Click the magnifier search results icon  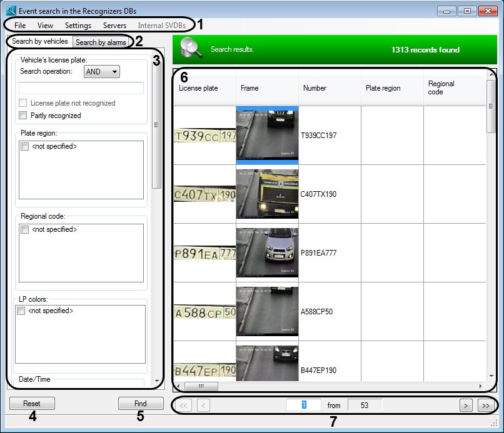click(191, 48)
